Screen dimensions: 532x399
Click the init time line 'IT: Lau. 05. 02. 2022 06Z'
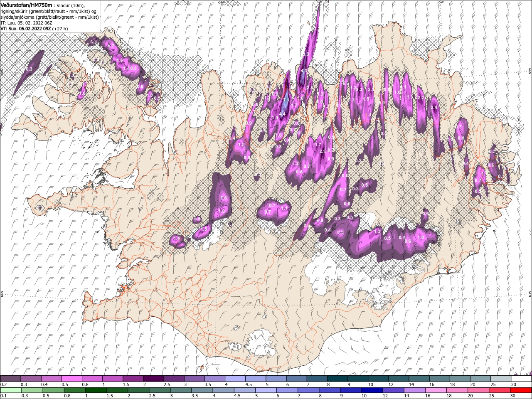point(25,23)
